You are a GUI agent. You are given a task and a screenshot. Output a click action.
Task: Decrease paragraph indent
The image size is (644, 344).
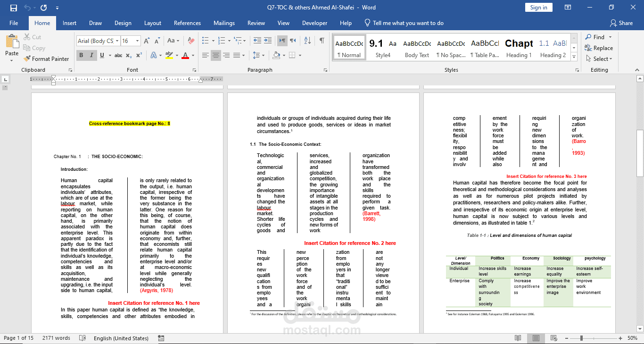pos(257,41)
